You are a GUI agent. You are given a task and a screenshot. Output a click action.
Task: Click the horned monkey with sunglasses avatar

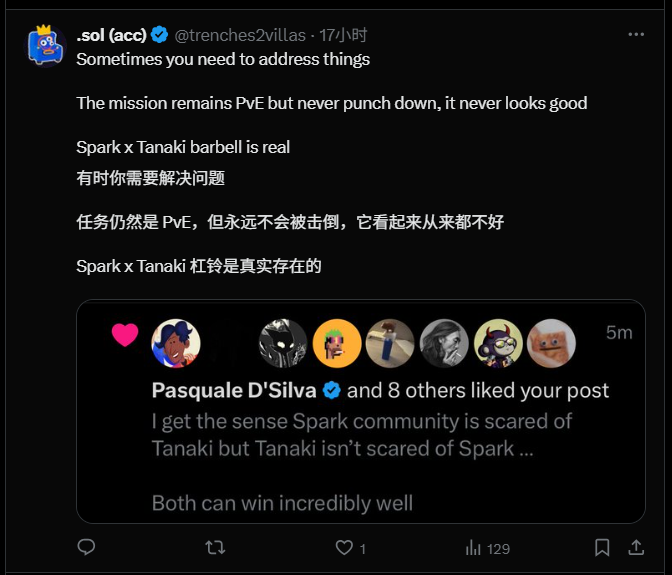point(498,343)
